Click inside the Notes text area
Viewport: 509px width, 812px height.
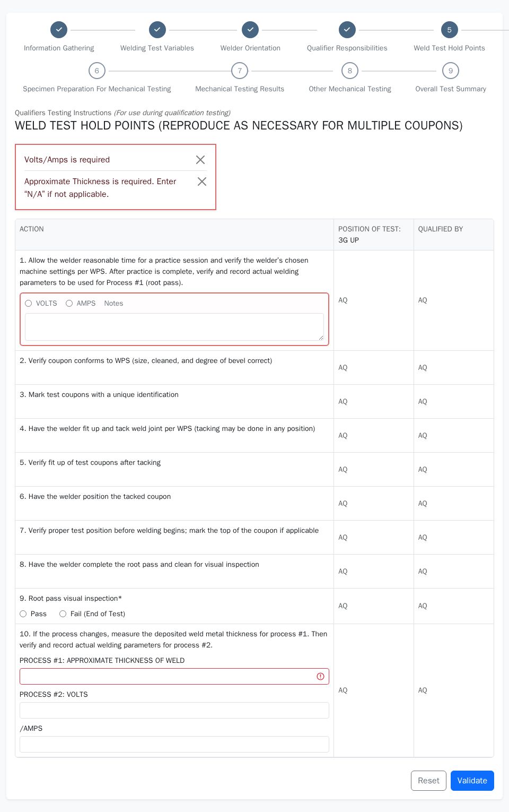(174, 326)
